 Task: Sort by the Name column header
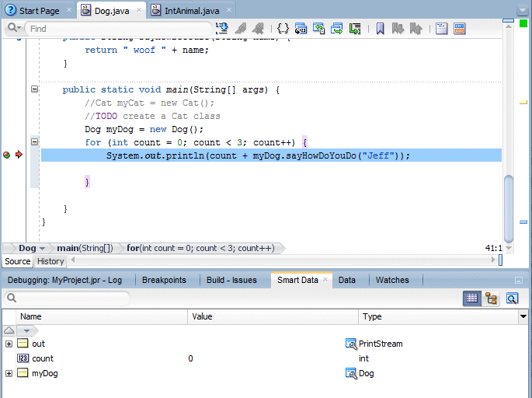click(x=102, y=316)
